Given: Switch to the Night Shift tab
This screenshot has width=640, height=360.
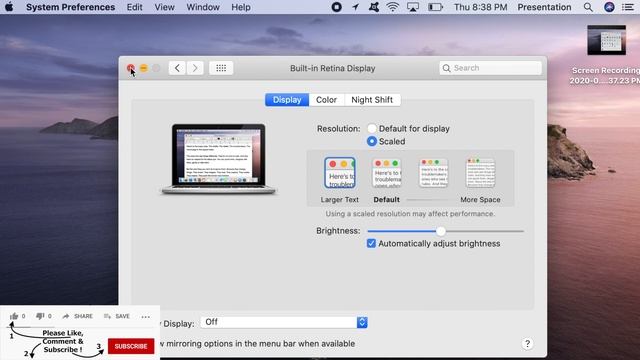Looking at the screenshot, I should click(x=372, y=100).
